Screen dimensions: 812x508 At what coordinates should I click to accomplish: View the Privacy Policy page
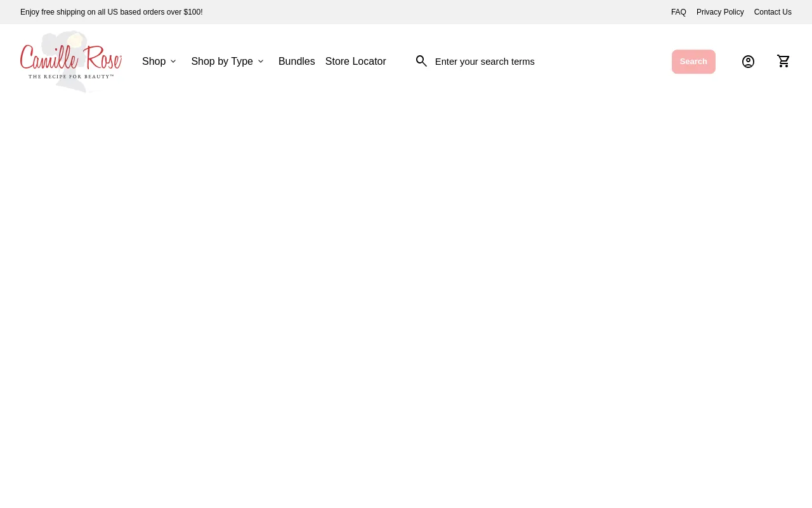click(x=720, y=12)
